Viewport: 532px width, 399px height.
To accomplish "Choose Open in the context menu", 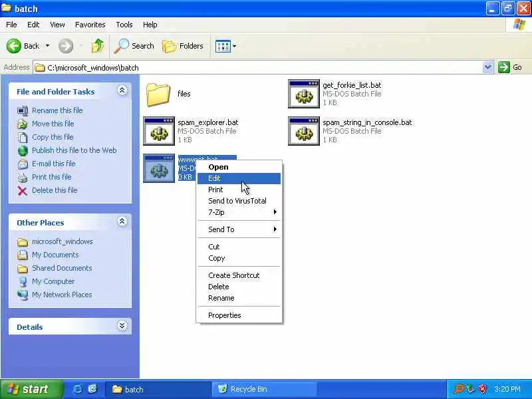I will pyautogui.click(x=239, y=167).
